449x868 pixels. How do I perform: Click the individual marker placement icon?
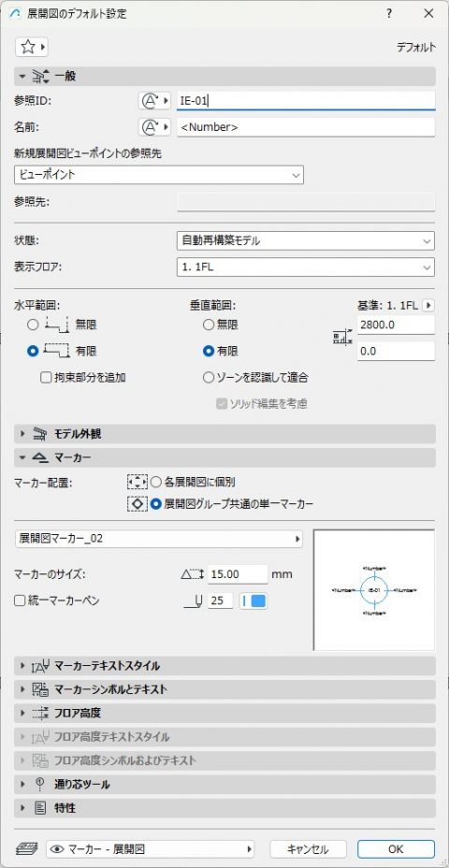click(138, 482)
